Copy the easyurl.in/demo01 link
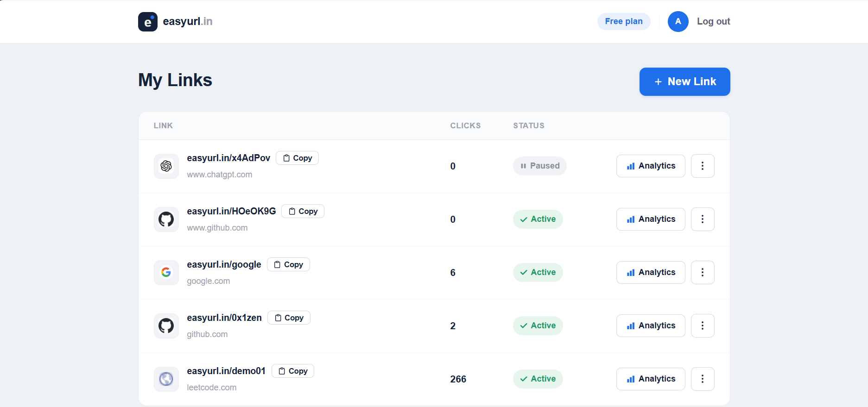Screen dimensions: 868x407 pos(292,371)
